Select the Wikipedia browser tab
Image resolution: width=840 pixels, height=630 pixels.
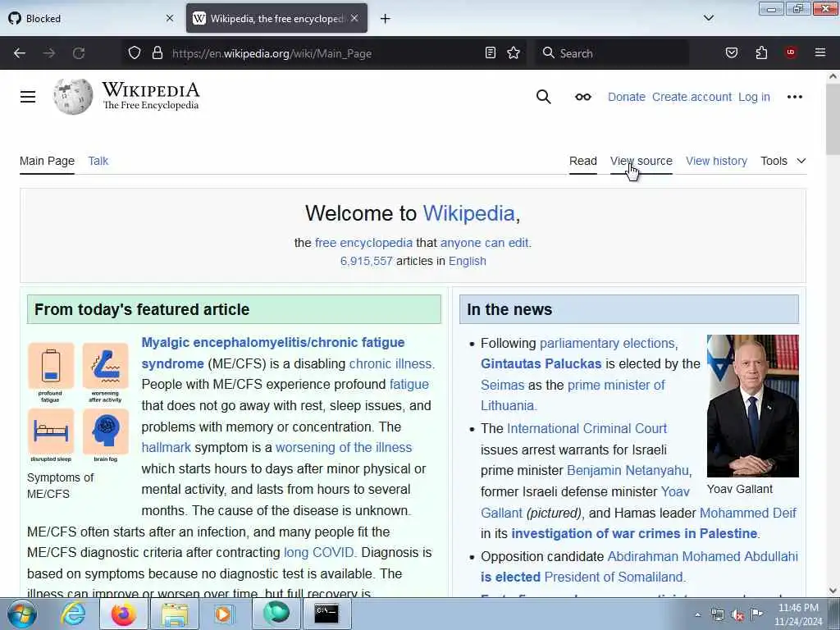point(276,19)
